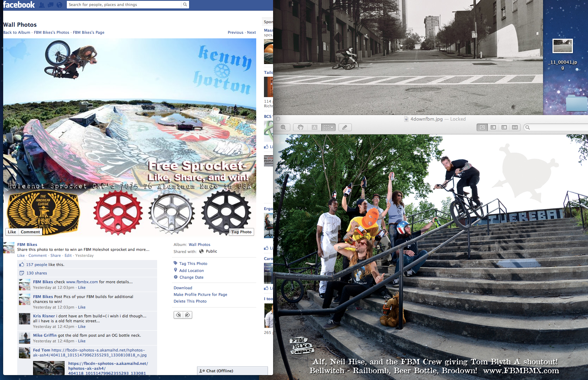Rotate the photo right
588x380 pixels.
tap(187, 315)
